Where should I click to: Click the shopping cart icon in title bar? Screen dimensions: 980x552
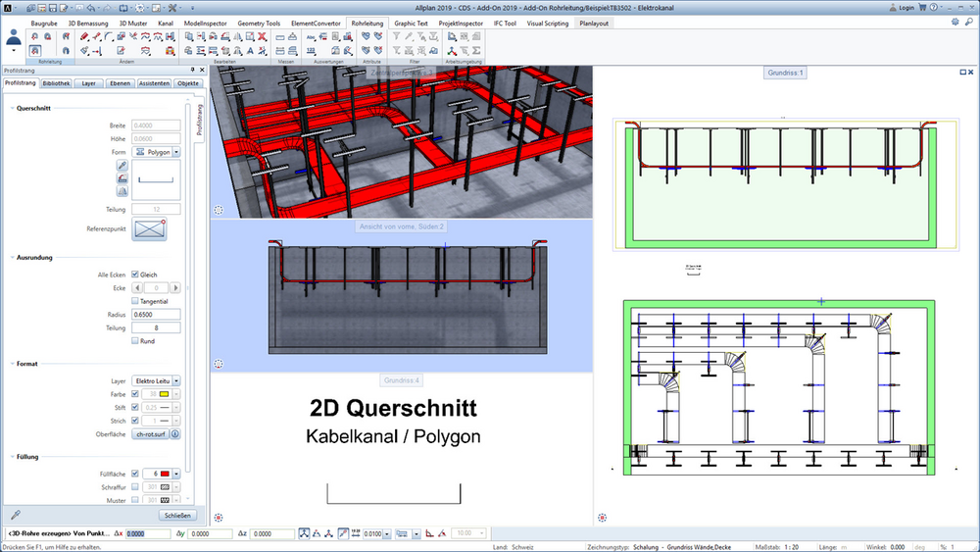point(922,8)
